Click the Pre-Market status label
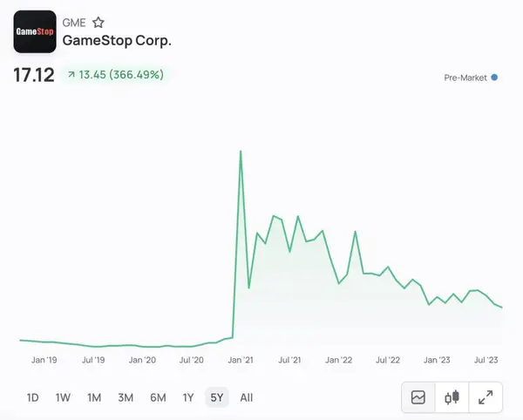 (x=465, y=78)
